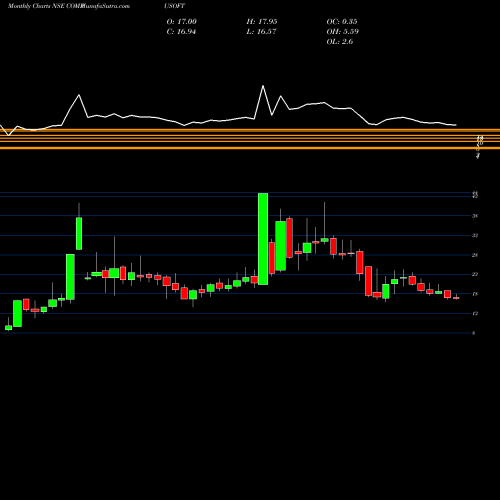Click the '32' price axis label
The height and width of the screenshot is (500, 500).
475,235
